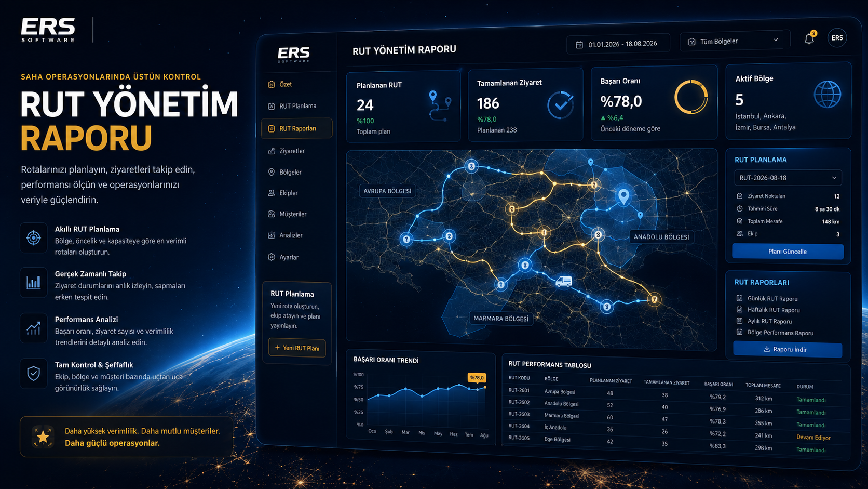Viewport: 868px width, 489px height.
Task: Click the Ayarlar gear icon
Action: tap(271, 257)
